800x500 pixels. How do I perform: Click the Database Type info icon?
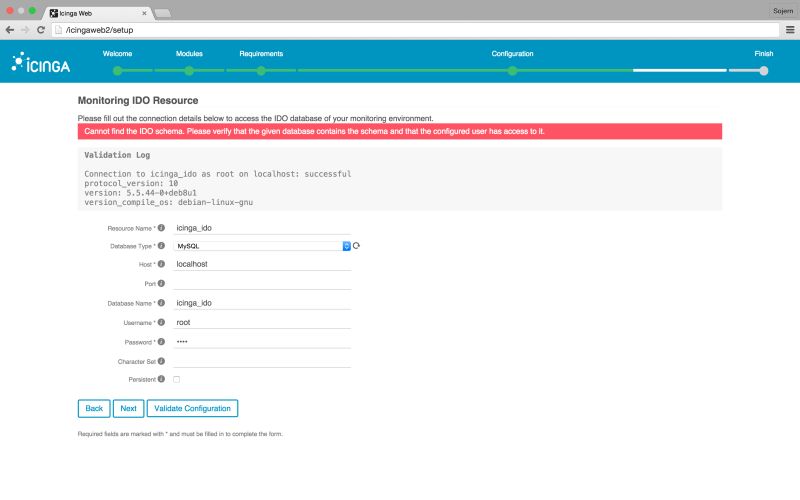click(x=161, y=245)
